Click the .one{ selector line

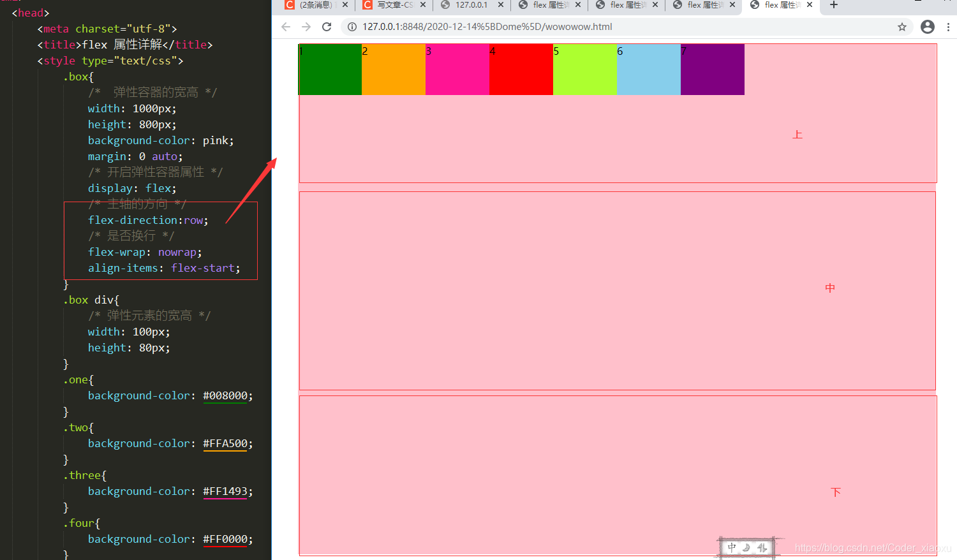click(x=78, y=379)
